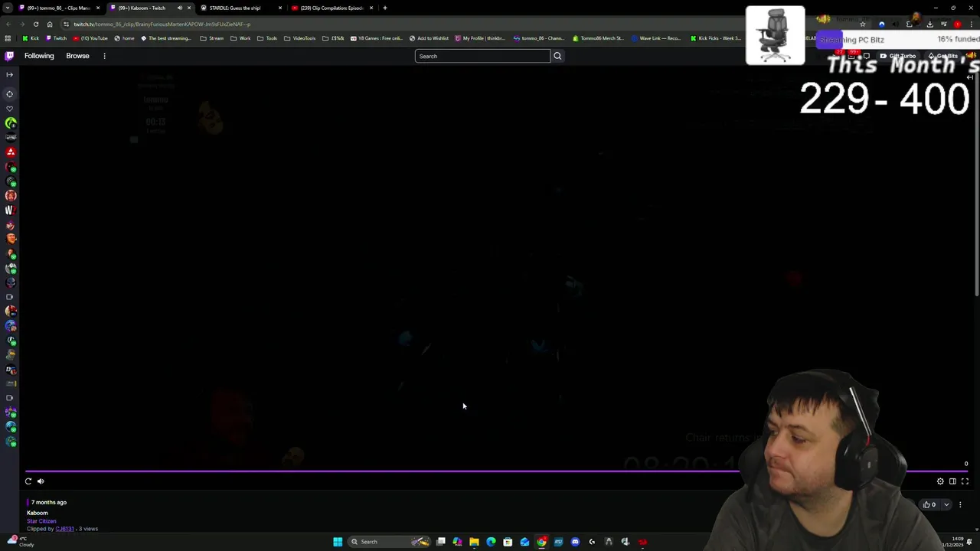The height and width of the screenshot is (551, 980).
Task: Click the Kaboom clip title
Action: [x=37, y=513]
